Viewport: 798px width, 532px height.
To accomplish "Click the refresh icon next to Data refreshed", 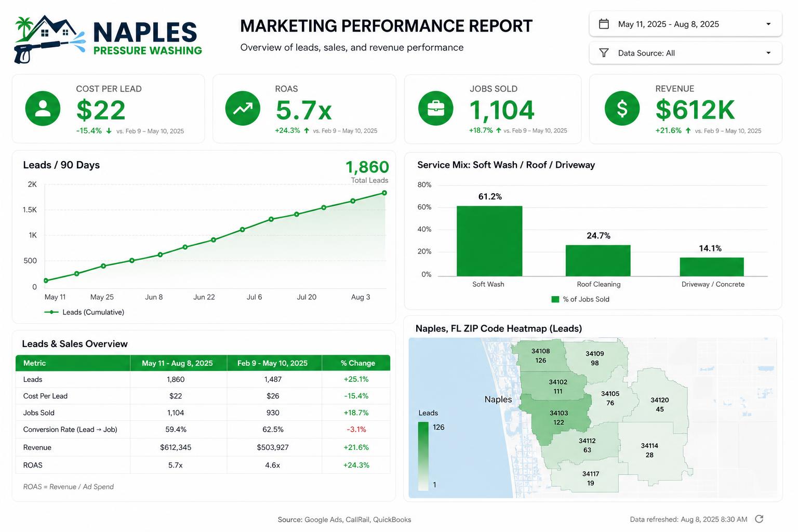I will pyautogui.click(x=759, y=519).
